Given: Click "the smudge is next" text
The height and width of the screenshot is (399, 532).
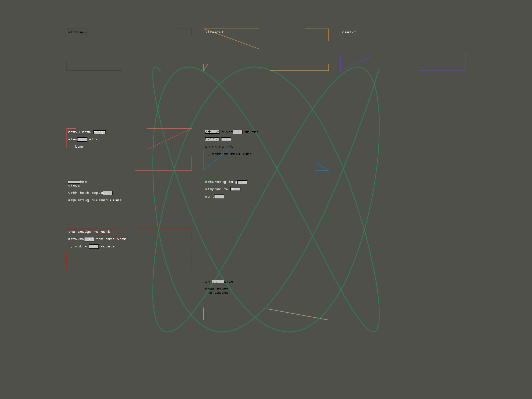Looking at the screenshot, I should tap(89, 232).
